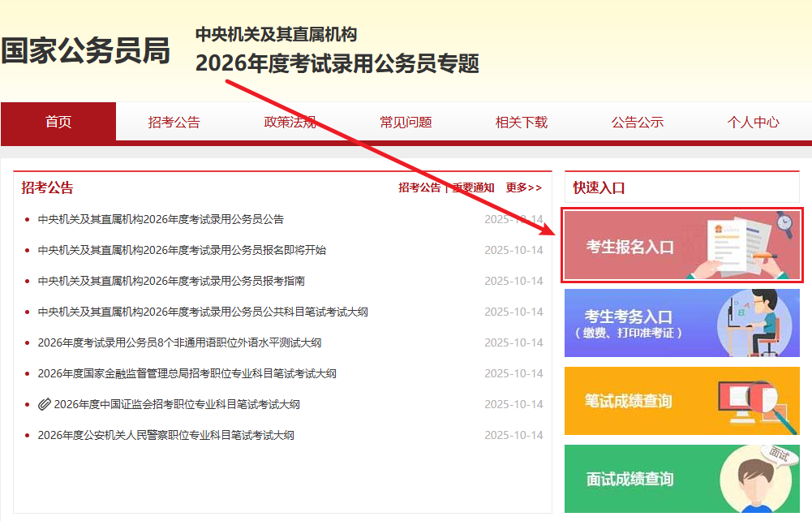The image size is (812, 521).
Task: Open the 个人中心 personal center tab
Action: click(x=754, y=123)
